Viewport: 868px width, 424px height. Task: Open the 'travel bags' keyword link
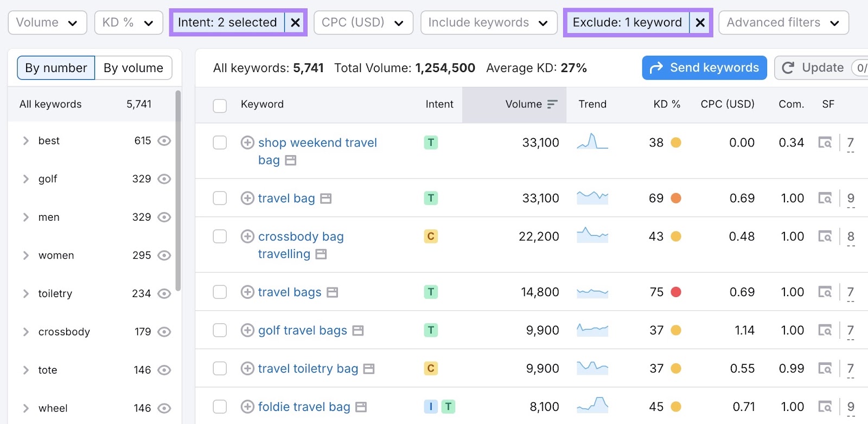[x=289, y=292]
